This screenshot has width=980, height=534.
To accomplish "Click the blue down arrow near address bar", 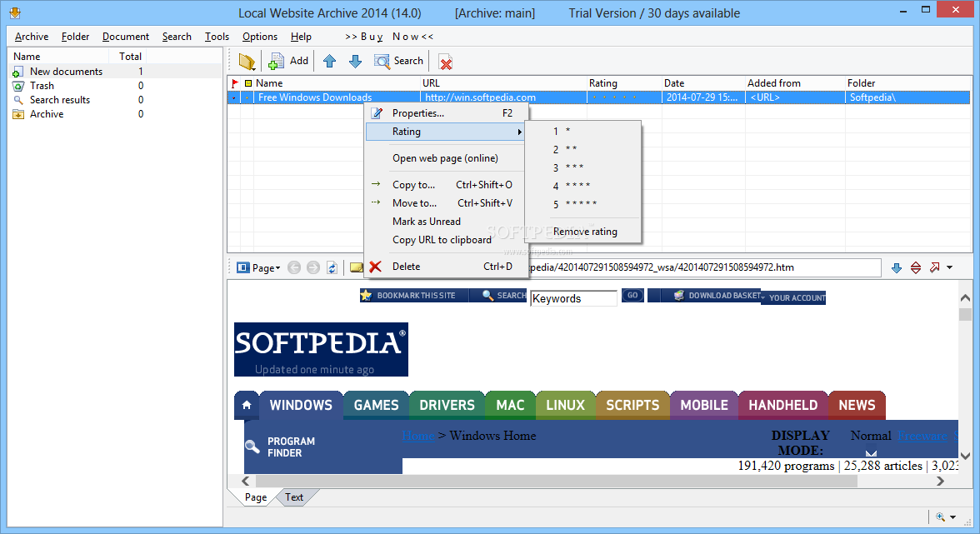I will pos(897,268).
